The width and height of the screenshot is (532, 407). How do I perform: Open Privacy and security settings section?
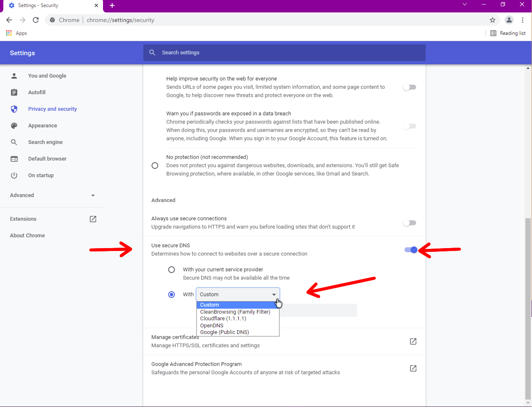[52, 109]
